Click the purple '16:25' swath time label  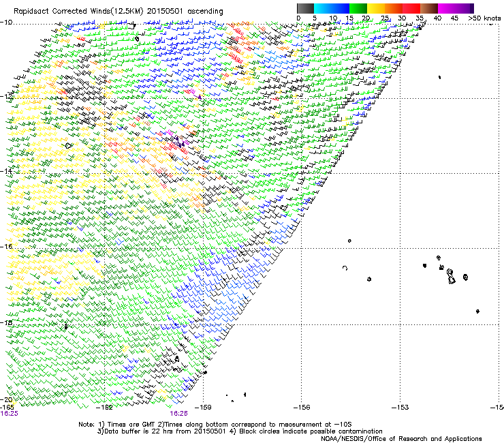click(10, 414)
